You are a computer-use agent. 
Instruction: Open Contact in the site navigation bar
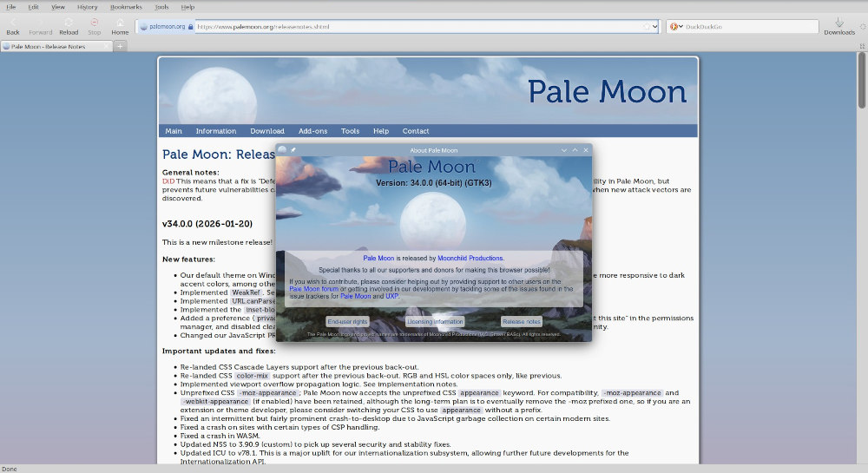coord(415,131)
